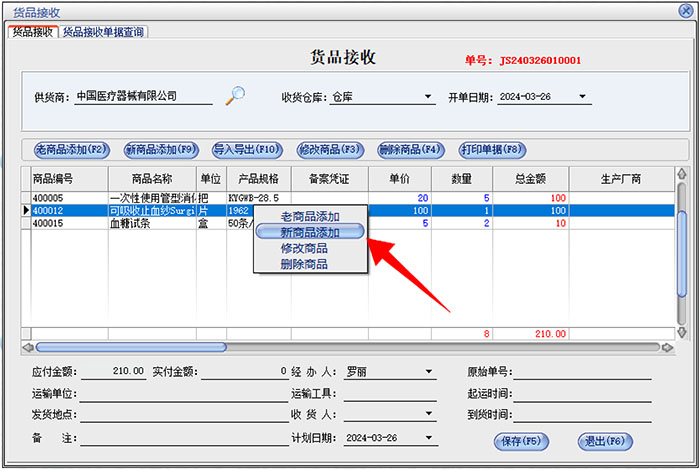Expand the 收货人 receiver dropdown
The image size is (700, 470).
(x=430, y=414)
